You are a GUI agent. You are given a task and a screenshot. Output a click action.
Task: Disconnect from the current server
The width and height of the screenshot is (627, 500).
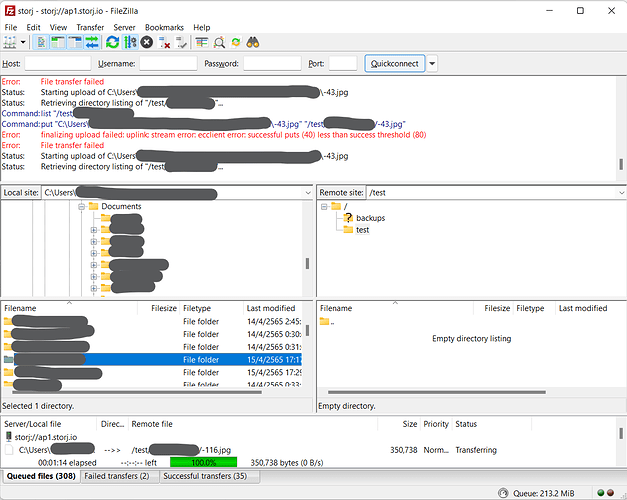(164, 42)
